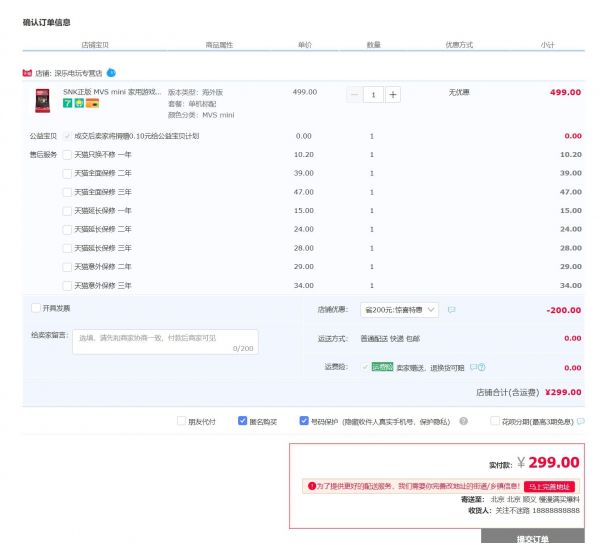600x543 pixels.
Task: Decrease quantity with the minus button
Action: pos(354,94)
